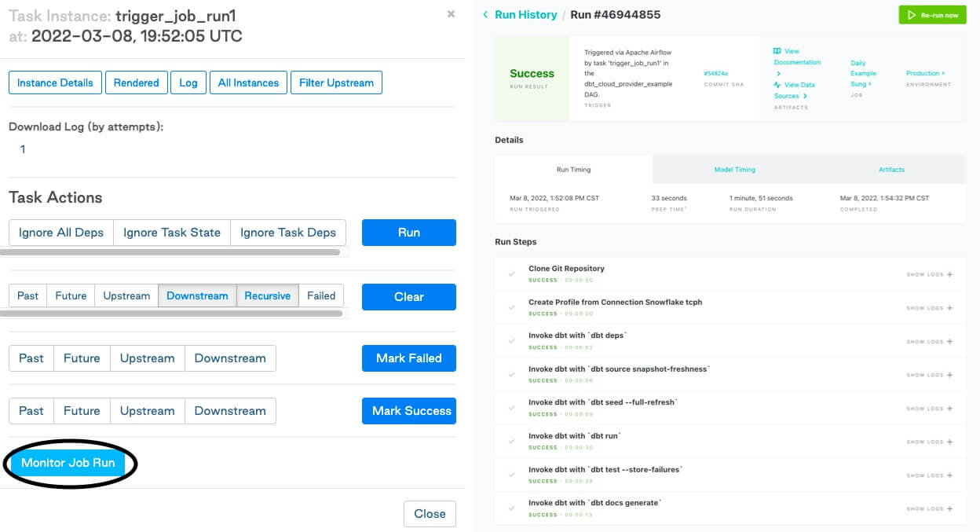Screen dimensions: 980x532
Task: Open download log attempt 1
Action: pos(23,149)
